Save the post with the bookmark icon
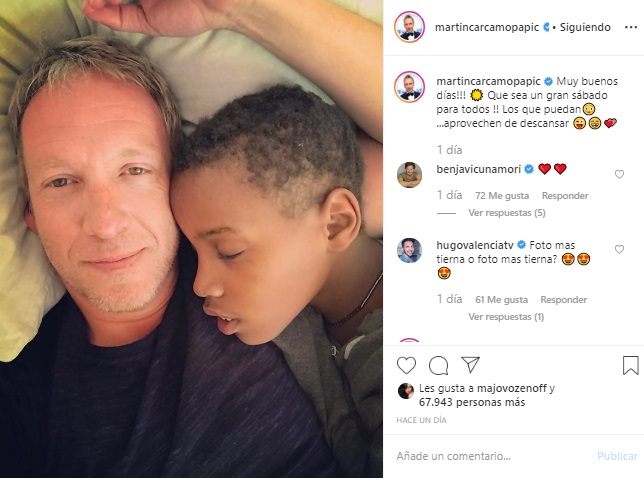 [x=630, y=365]
